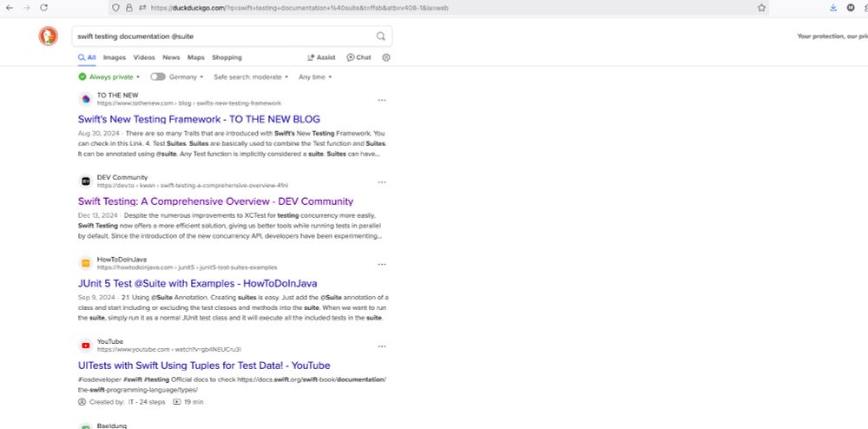Click the "Sep 9, 2024" date text

tap(95, 297)
